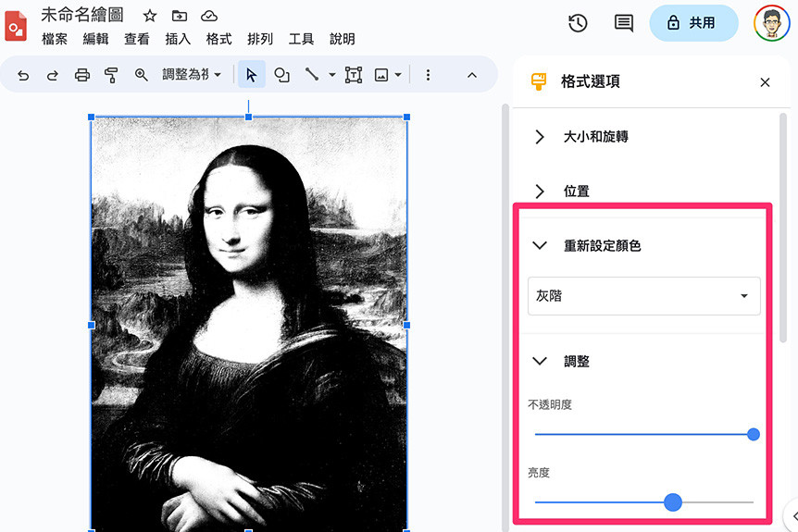The height and width of the screenshot is (532, 798).
Task: Collapse the menus with the up chevron
Action: point(472,75)
